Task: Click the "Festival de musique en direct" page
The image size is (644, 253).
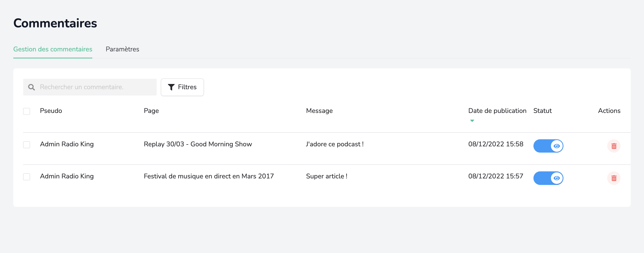Action: [209, 176]
